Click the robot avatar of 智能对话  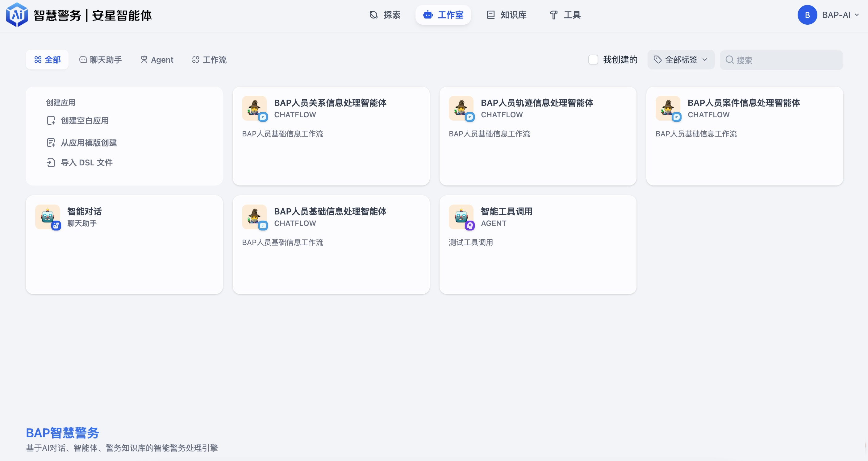tap(48, 217)
